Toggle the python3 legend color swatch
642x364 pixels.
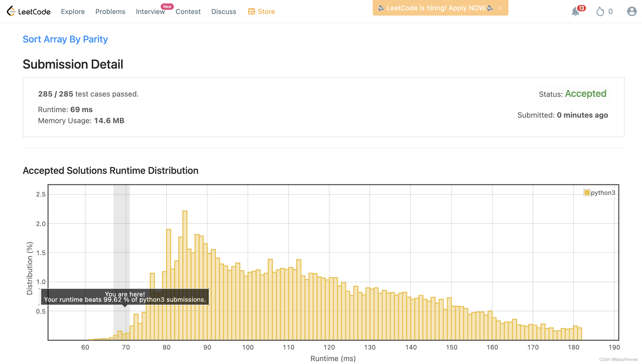click(587, 193)
